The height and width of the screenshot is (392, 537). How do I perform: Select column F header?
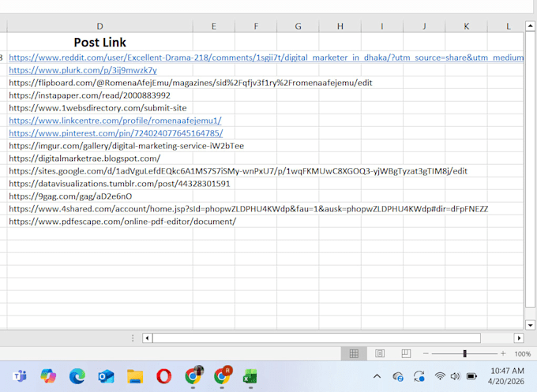[x=256, y=26]
